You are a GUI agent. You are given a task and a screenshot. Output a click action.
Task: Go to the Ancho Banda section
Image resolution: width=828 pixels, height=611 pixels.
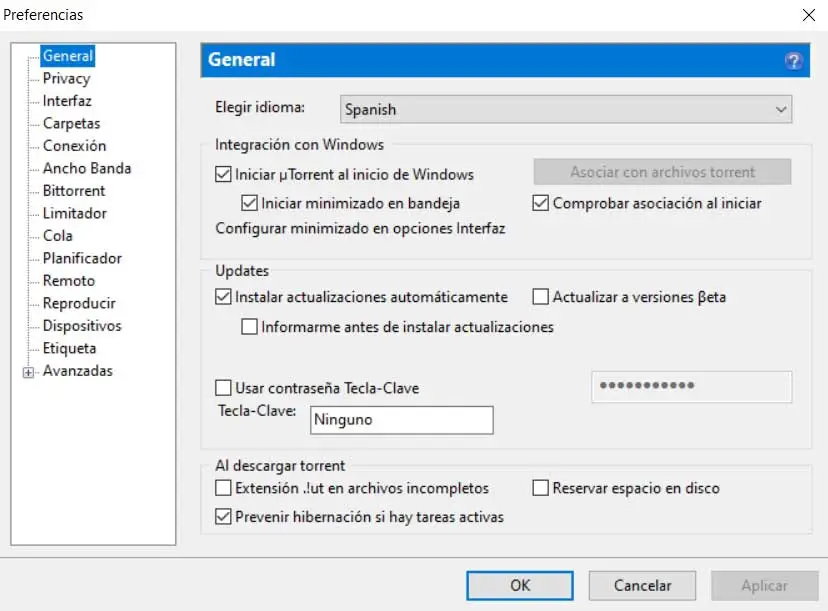(86, 169)
